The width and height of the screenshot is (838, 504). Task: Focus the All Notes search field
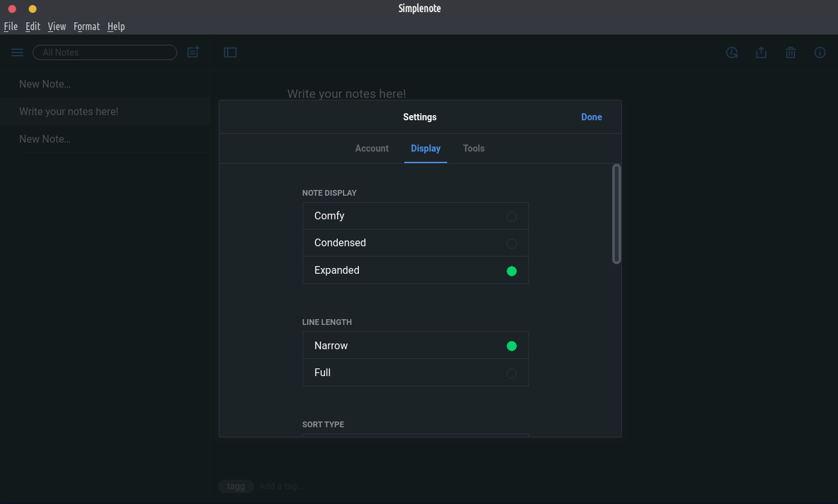[105, 52]
